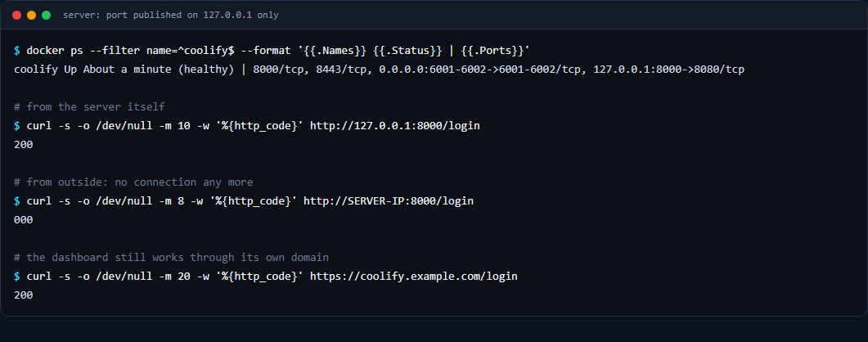Viewport: 868px width, 342px height.
Task: Click the yellow minimize dot
Action: pyautogui.click(x=32, y=15)
